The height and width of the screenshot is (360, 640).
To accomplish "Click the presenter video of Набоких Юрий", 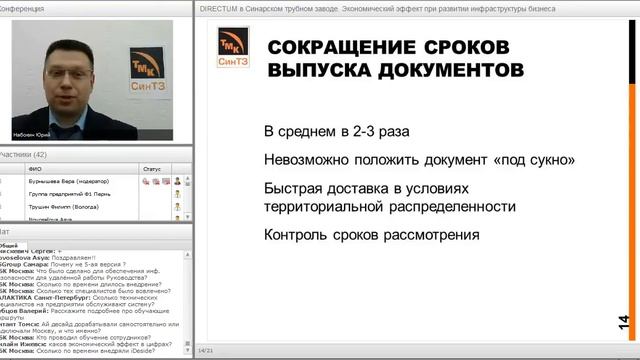I will click(92, 80).
